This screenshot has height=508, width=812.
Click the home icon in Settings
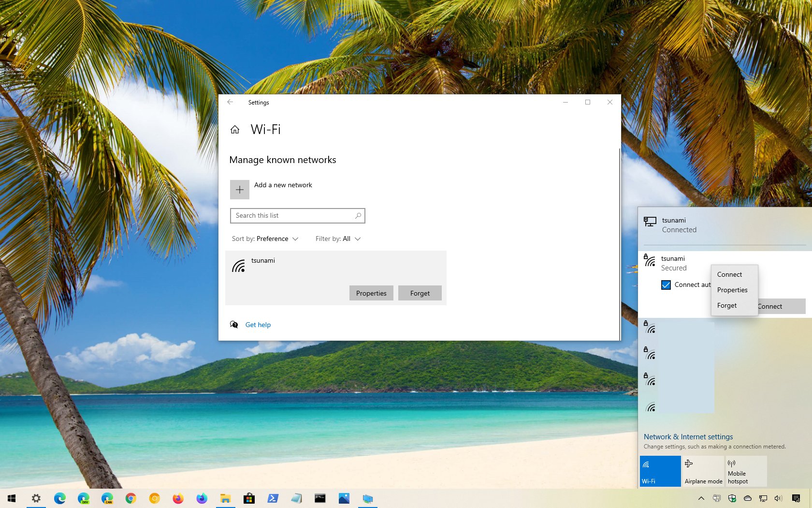tap(235, 129)
